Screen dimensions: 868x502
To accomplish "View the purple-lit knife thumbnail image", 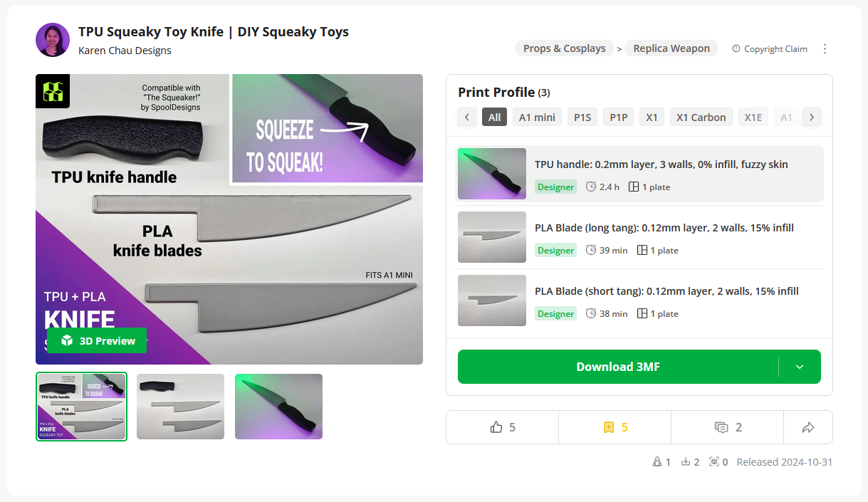I will pyautogui.click(x=278, y=407).
